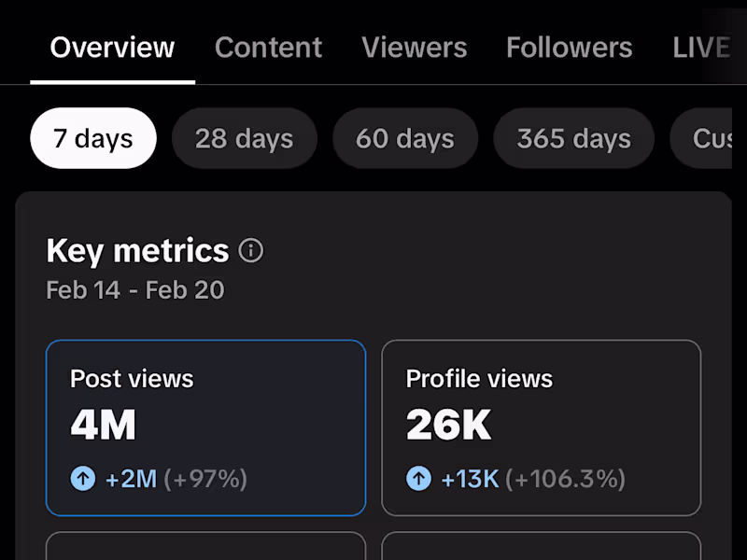Select the Post views metric card
This screenshot has width=747, height=560.
pos(205,427)
